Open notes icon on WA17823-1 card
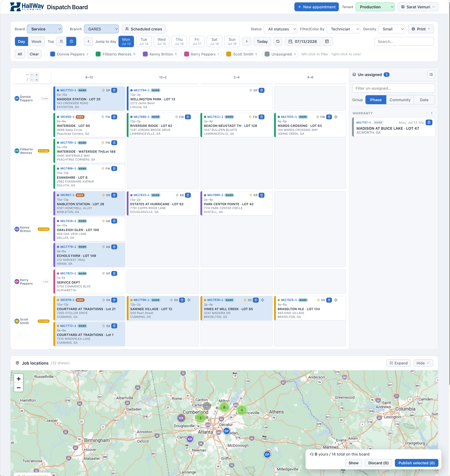The width and height of the screenshot is (450, 476). coord(114,273)
